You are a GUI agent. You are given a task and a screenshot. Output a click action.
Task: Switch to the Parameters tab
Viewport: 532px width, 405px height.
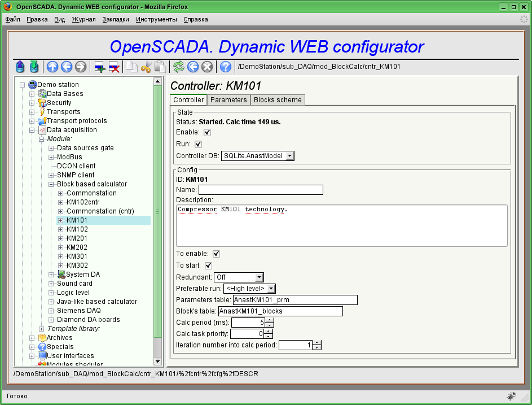click(x=228, y=100)
